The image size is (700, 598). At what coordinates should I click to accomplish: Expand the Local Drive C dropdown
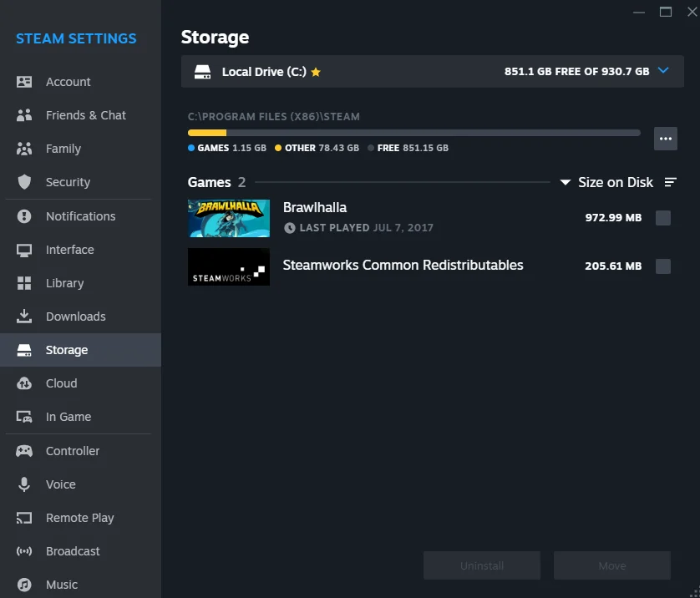(x=663, y=71)
